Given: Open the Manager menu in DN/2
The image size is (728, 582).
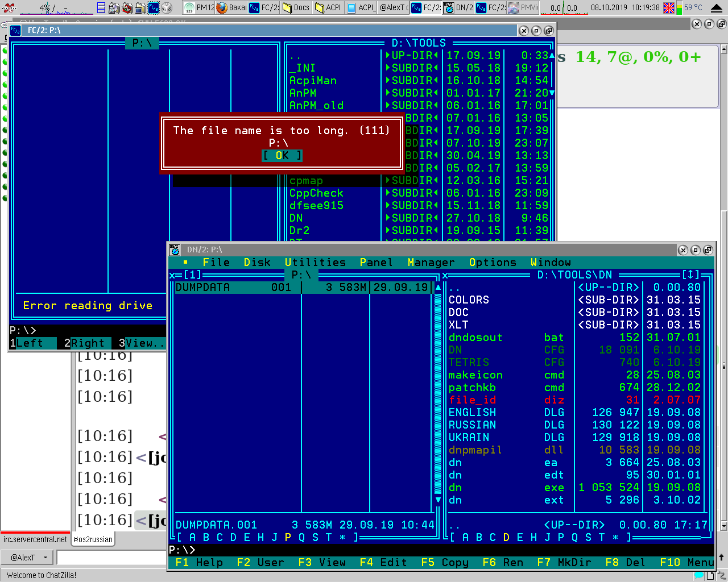Looking at the screenshot, I should tap(431, 262).
